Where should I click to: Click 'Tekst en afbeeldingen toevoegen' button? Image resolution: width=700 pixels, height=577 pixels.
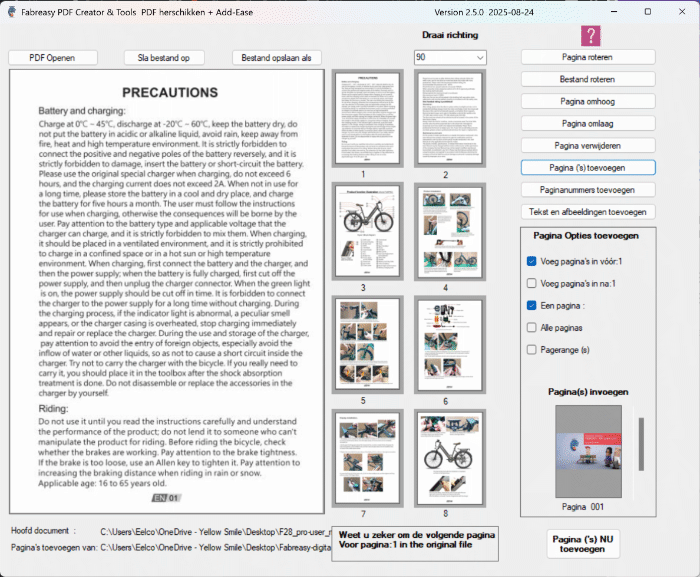pos(588,212)
